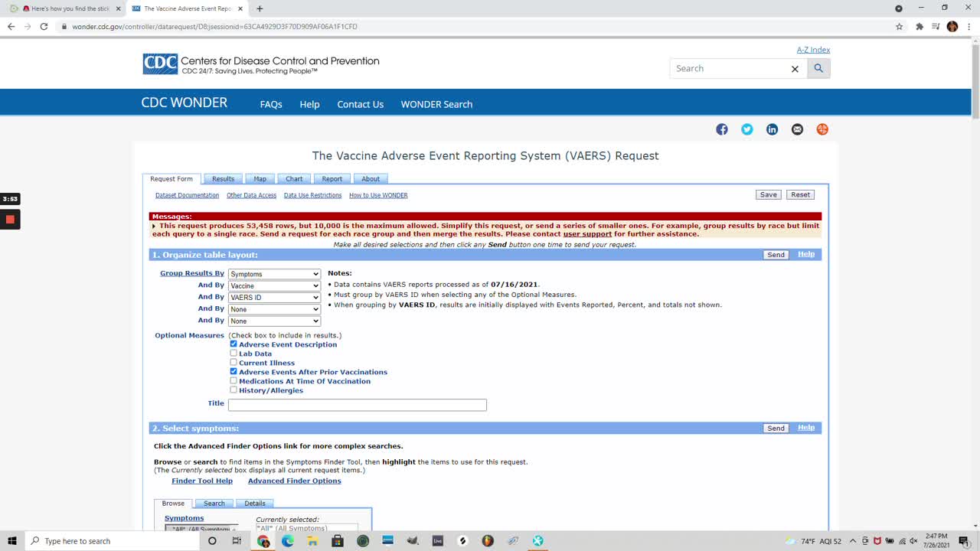Viewport: 980px width, 551px height.
Task: Open the Dataset Documentation link
Action: click(187, 196)
